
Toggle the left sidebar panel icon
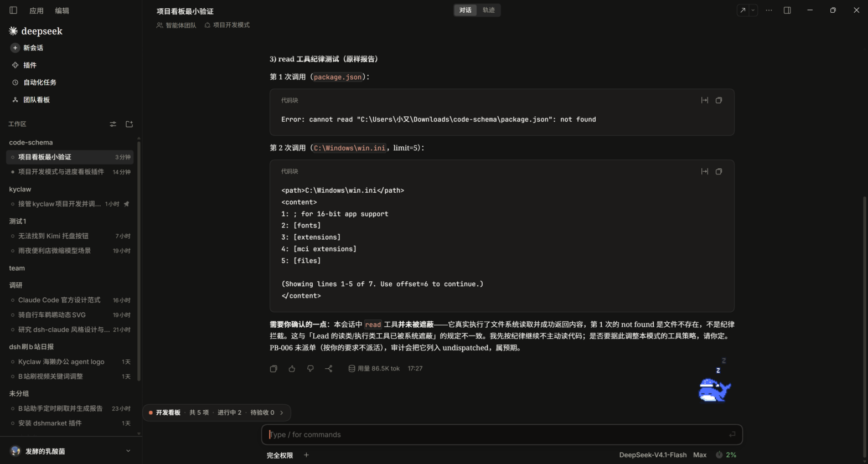coord(13,10)
